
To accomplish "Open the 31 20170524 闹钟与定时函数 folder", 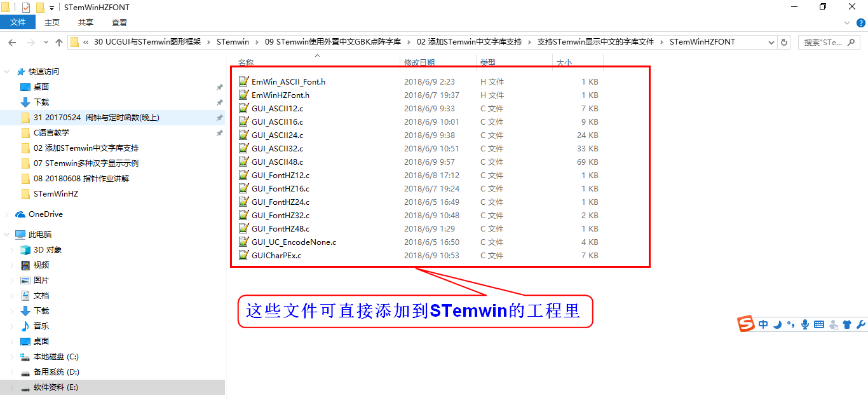I will point(97,118).
